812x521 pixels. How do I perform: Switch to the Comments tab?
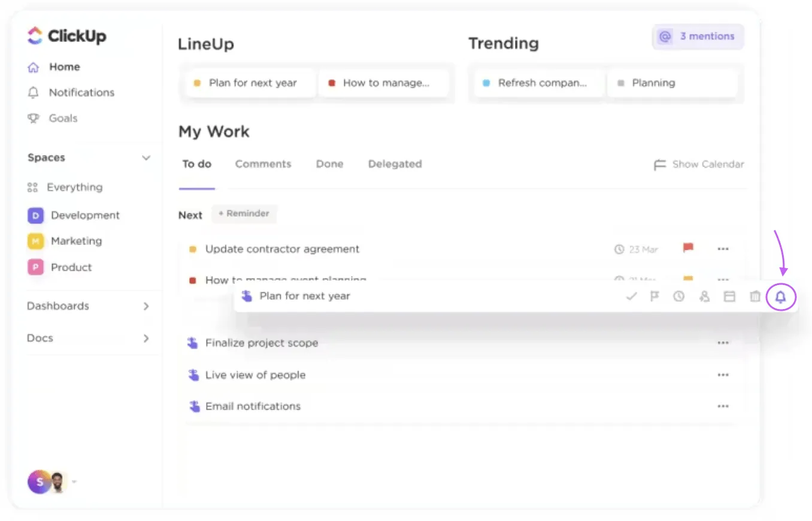(x=263, y=164)
